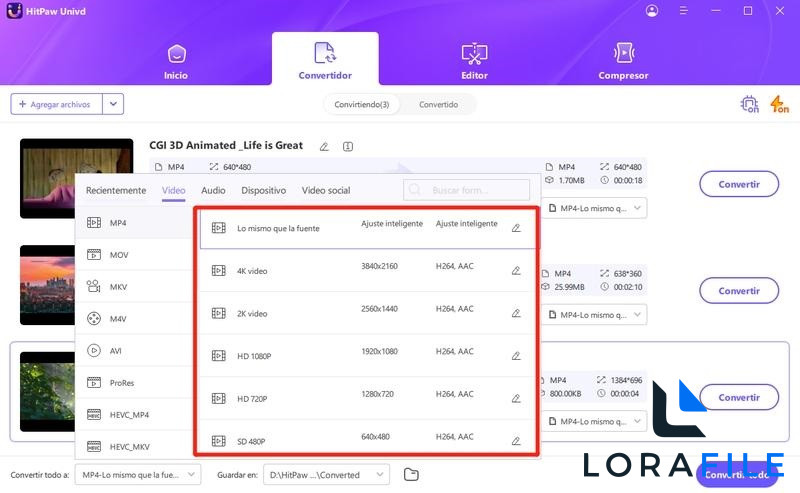Open Guardar en folder path dropdown
Image resolution: width=800 pixels, height=493 pixels.
pyautogui.click(x=327, y=475)
